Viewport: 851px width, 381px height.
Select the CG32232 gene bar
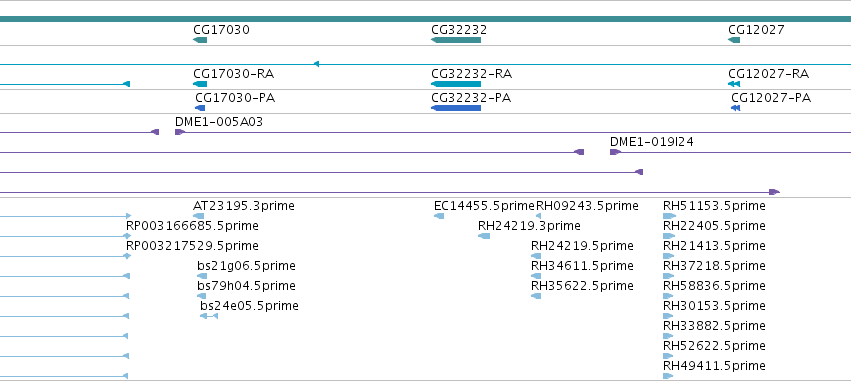[456, 40]
